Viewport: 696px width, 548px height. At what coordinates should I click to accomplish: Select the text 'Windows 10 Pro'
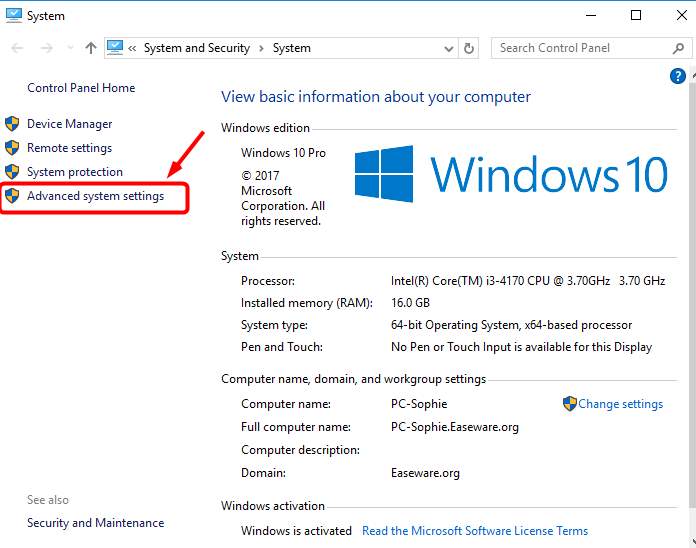(283, 153)
